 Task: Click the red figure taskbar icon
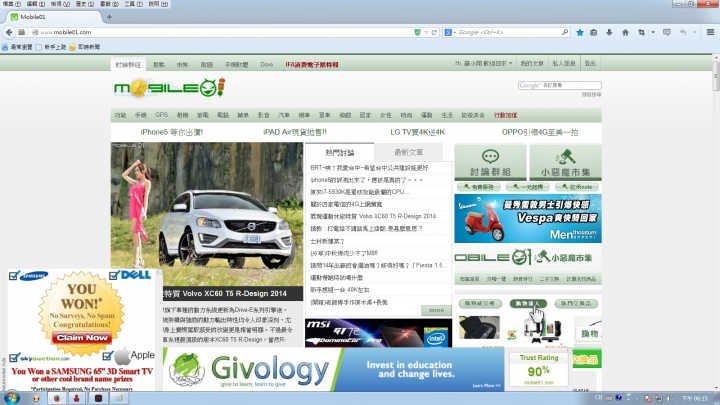pyautogui.click(x=77, y=398)
